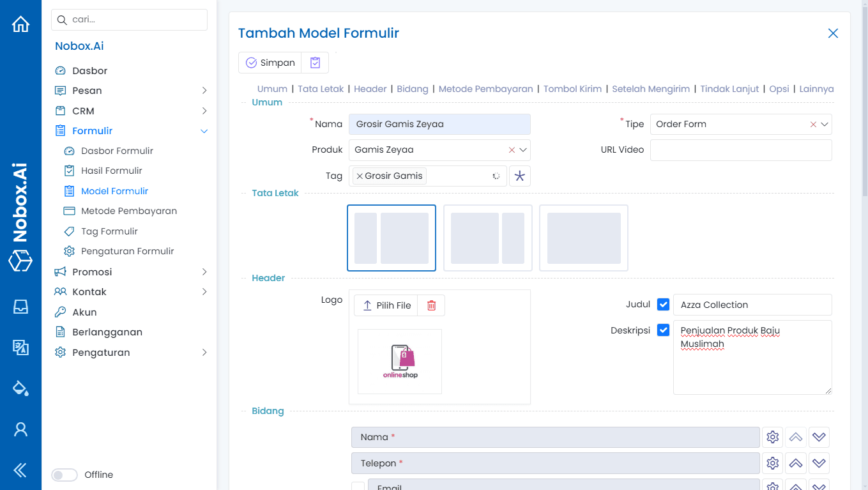This screenshot has height=490, width=868.
Task: Click Pilih File to upload a logo
Action: (x=386, y=305)
